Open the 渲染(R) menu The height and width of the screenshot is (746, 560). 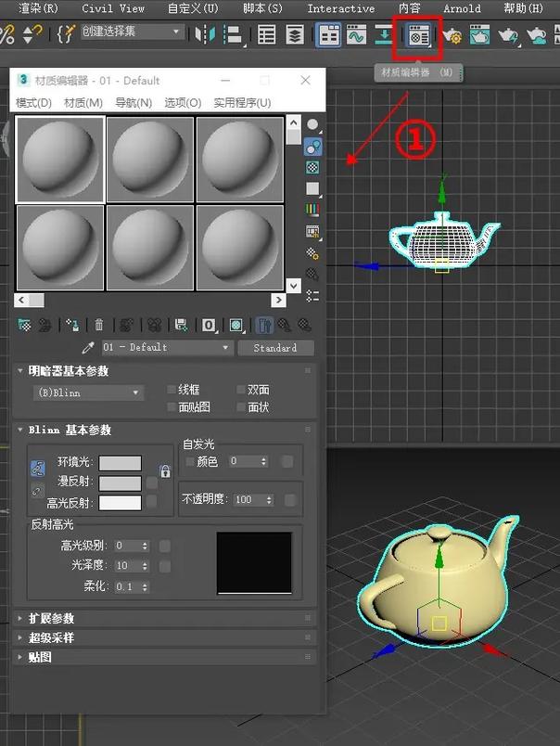click(38, 8)
